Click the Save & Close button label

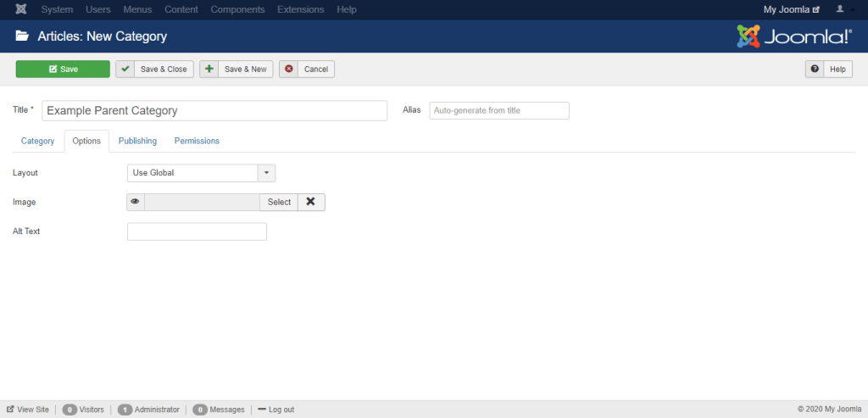pyautogui.click(x=164, y=70)
